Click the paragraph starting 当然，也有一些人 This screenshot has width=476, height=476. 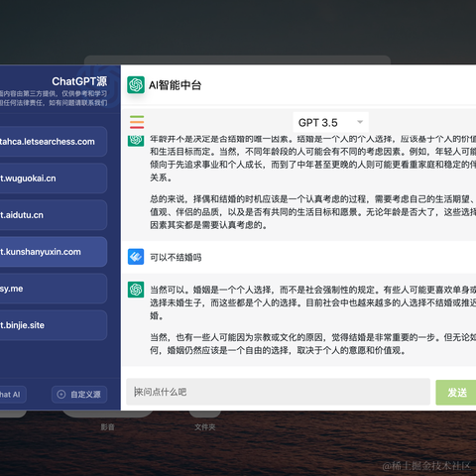(x=313, y=344)
